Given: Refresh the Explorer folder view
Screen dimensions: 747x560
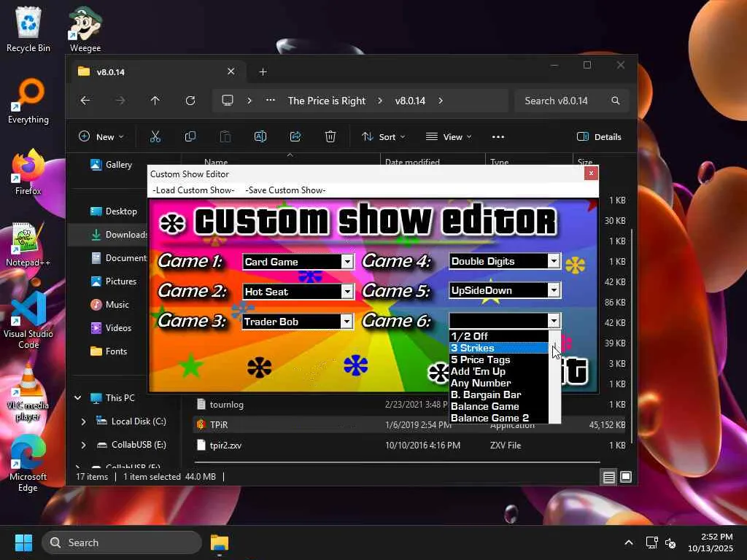Looking at the screenshot, I should 190,101.
